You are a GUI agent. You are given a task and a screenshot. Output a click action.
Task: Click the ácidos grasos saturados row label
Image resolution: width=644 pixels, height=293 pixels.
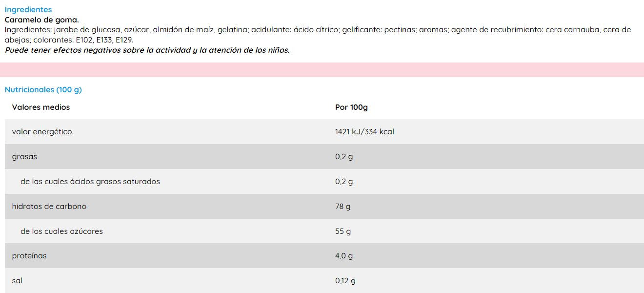click(90, 182)
